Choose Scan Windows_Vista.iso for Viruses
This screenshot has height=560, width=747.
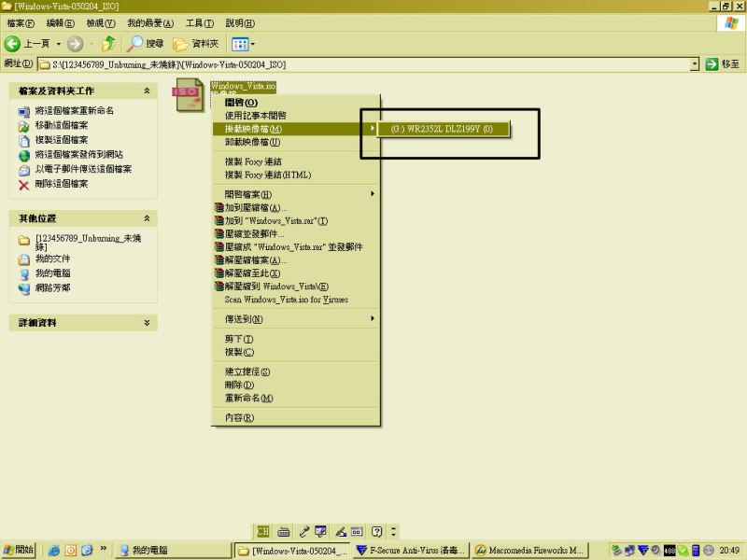tap(295, 300)
